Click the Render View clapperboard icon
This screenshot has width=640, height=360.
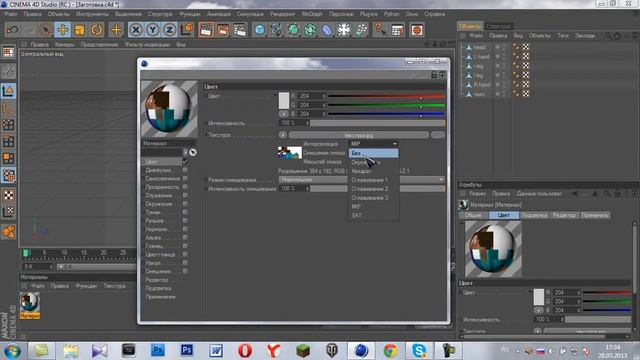pos(206,30)
